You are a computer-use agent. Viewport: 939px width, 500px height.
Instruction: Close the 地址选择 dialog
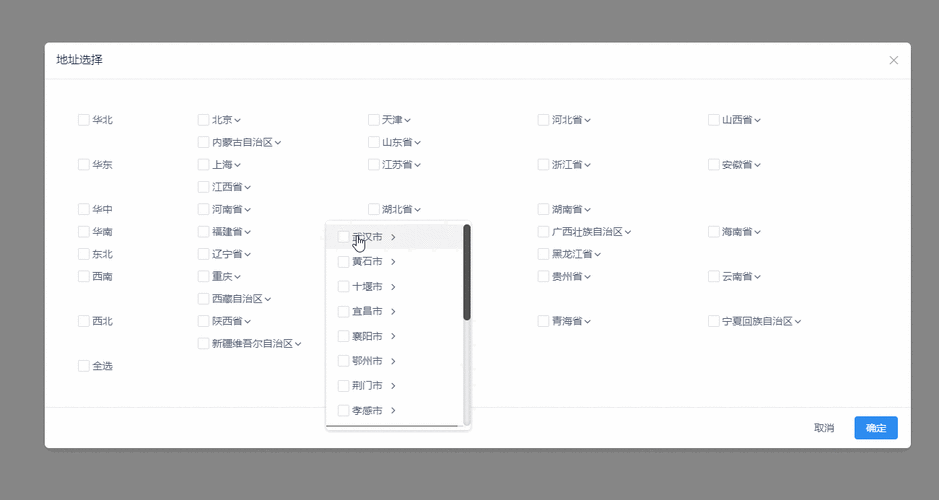point(893,60)
